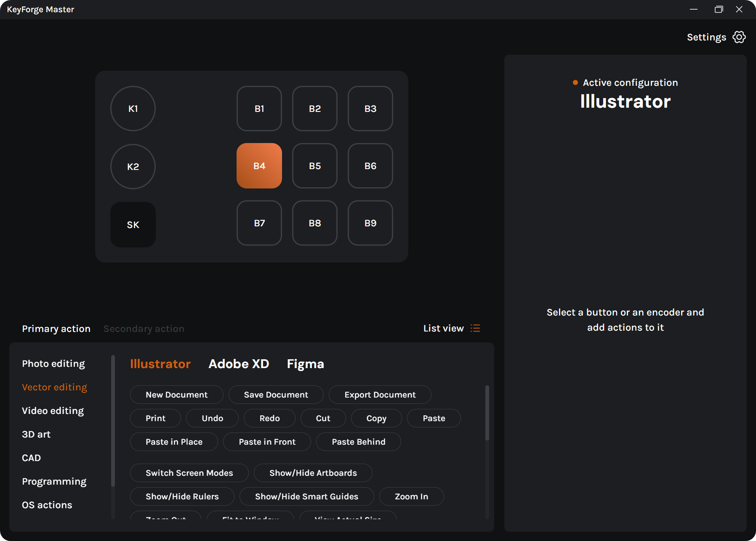Choose the Video editing category

[53, 411]
